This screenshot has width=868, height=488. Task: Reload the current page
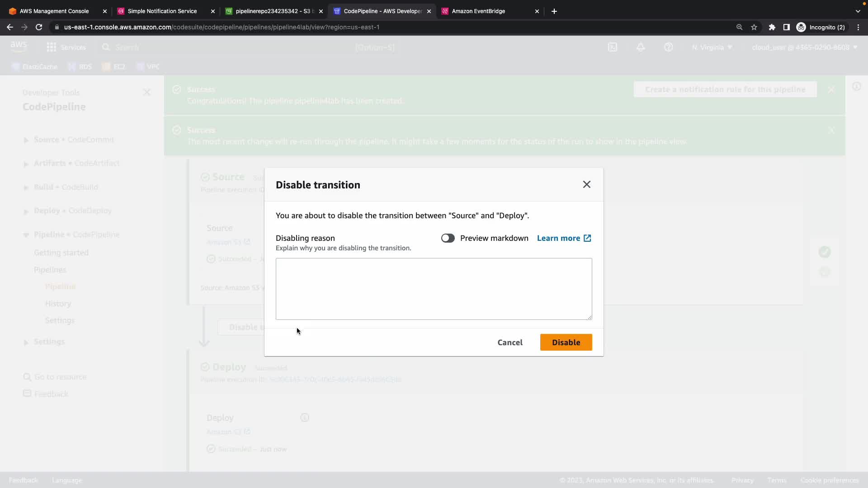(x=39, y=27)
